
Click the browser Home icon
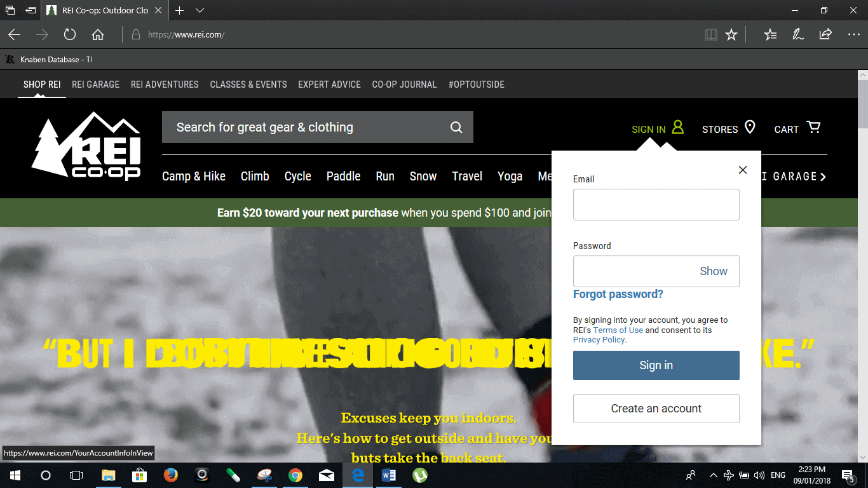point(97,34)
